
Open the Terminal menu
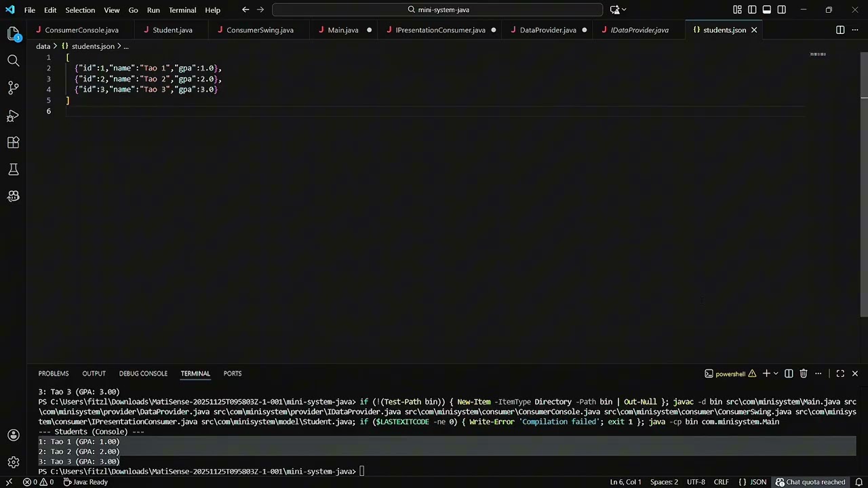(x=182, y=10)
